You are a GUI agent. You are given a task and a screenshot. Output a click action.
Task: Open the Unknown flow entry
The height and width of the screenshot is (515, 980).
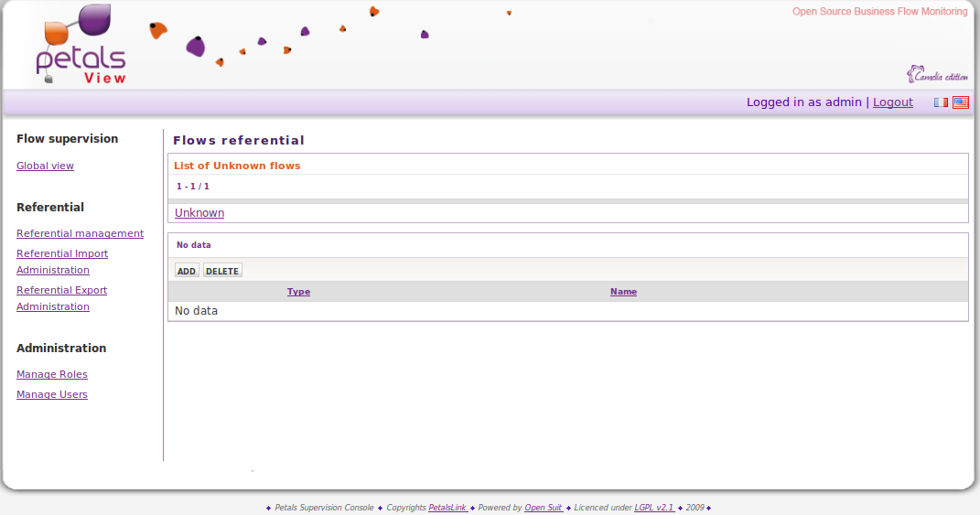(x=199, y=213)
